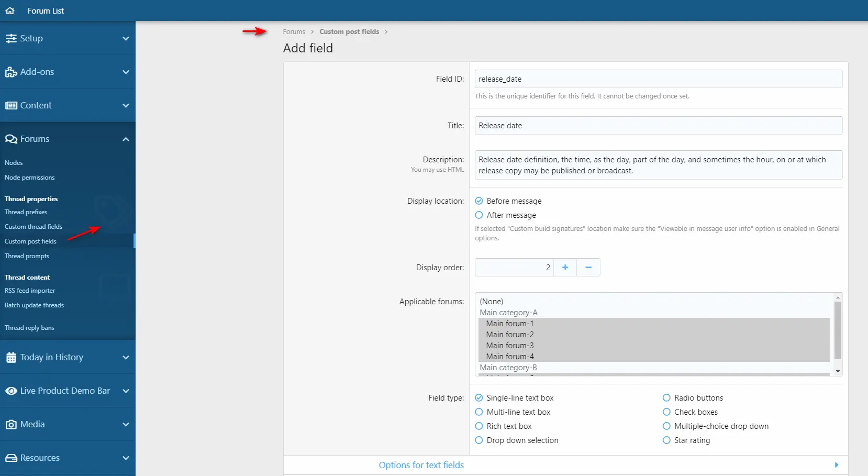Viewport: 868px width, 476px height.
Task: Decrease display order with minus button
Action: tap(588, 267)
